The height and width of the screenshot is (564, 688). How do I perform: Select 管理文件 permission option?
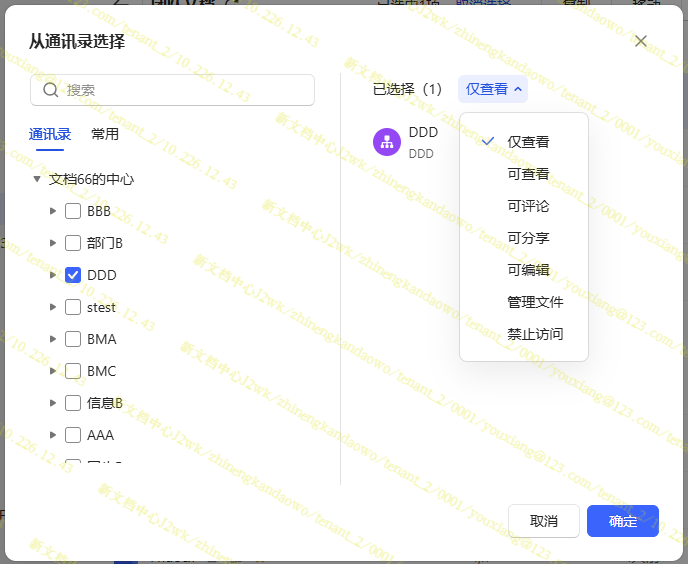click(535, 302)
